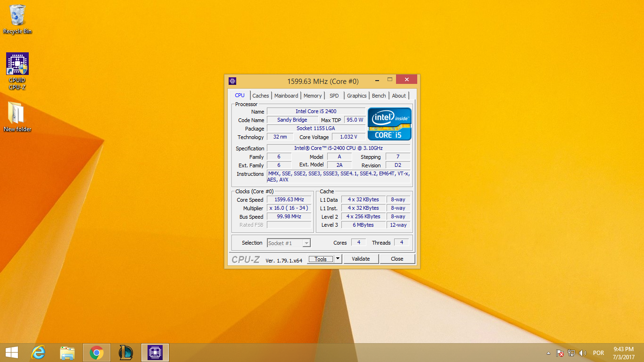Click the i5-2400 CPU @ 3.10GHz specification
The width and height of the screenshot is (644, 362).
pyautogui.click(x=339, y=148)
